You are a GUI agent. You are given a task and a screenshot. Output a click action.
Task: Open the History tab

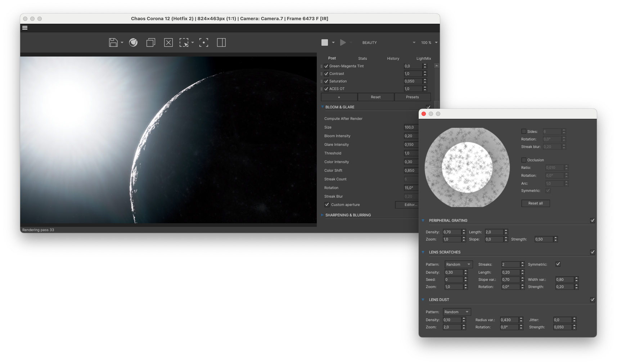point(393,58)
